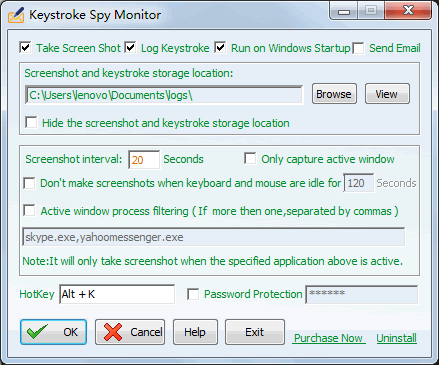Enable Password Protection checkbox
Image resolution: width=439 pixels, height=365 pixels.
pyautogui.click(x=193, y=294)
